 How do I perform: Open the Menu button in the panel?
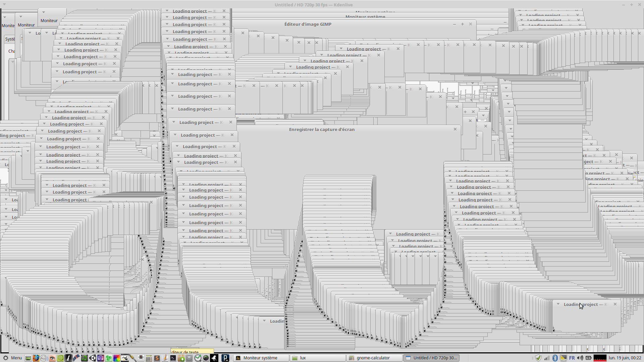coord(12,358)
